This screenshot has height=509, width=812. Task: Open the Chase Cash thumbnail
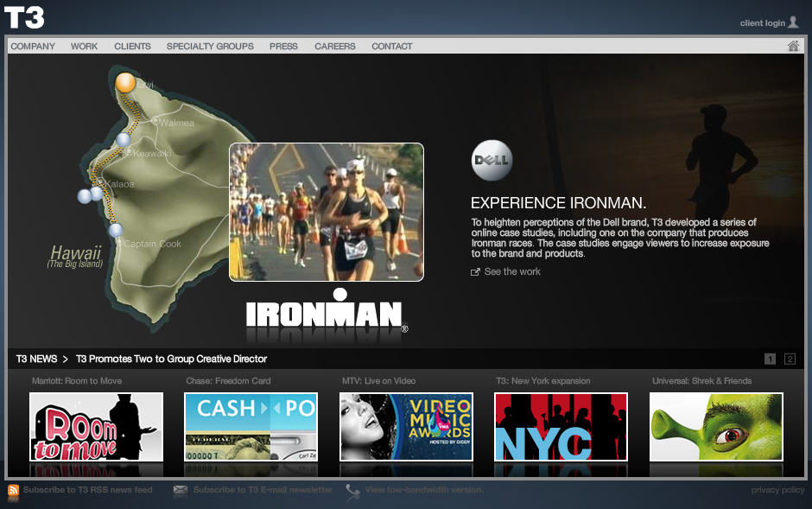point(251,427)
